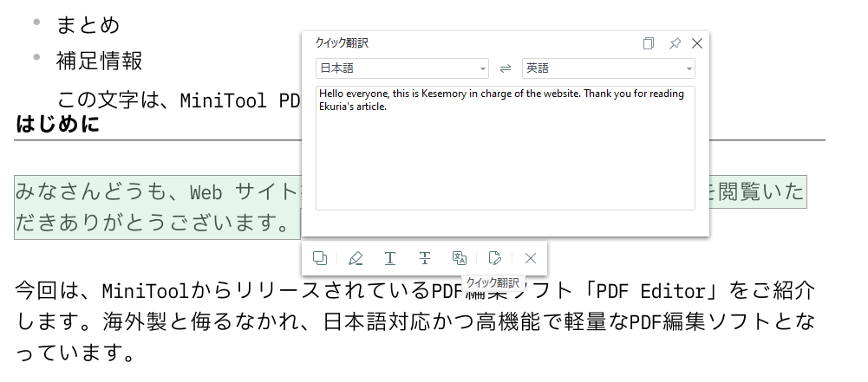868x382 pixels.
Task: Add a note to the selected text
Action: 495,257
